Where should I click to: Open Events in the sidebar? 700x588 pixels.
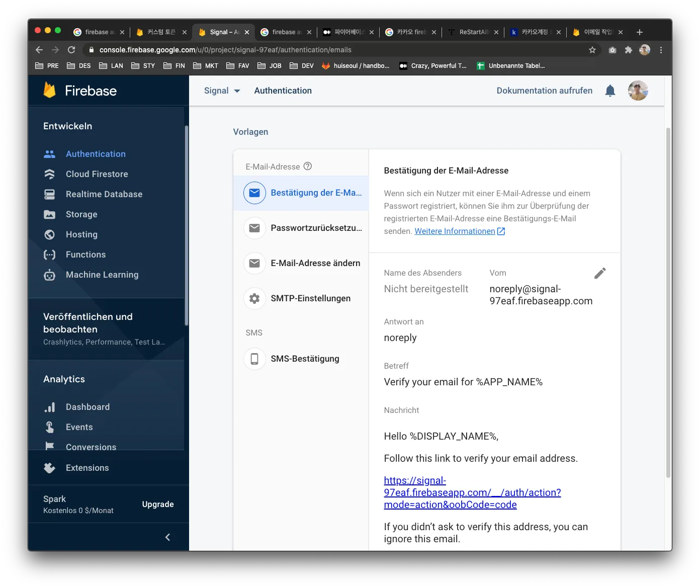pyautogui.click(x=79, y=427)
